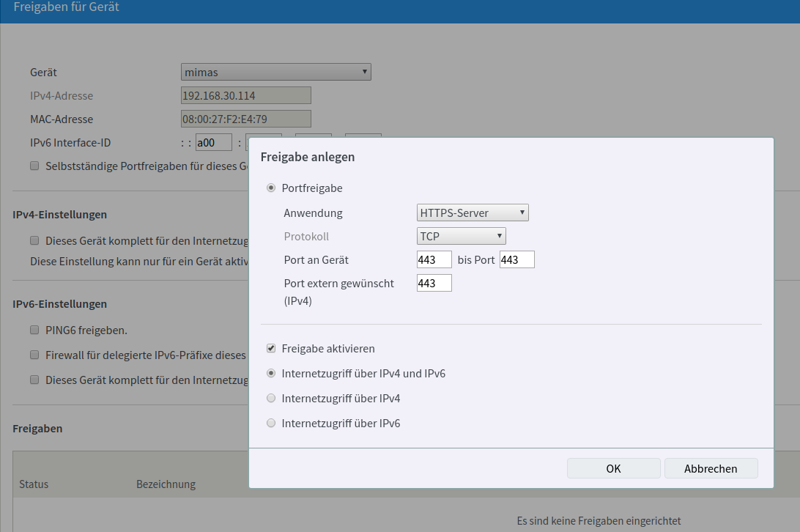Cancel the dialog with Abbrechen
The width and height of the screenshot is (800, 532).
coord(711,469)
